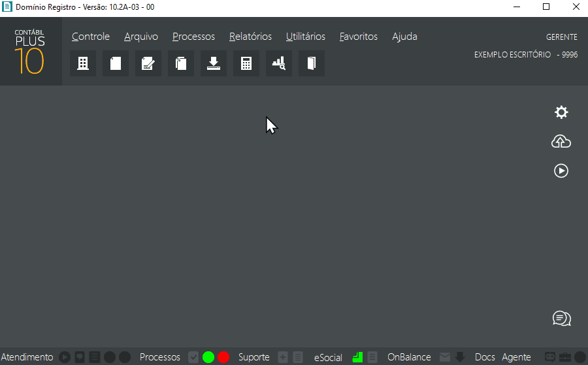Open the chat bubbles icon

pyautogui.click(x=561, y=319)
